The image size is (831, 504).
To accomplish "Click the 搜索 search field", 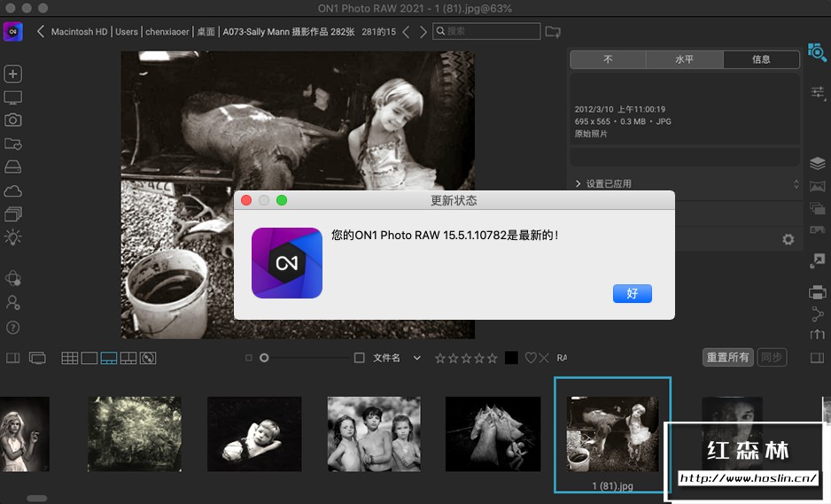I will (486, 31).
